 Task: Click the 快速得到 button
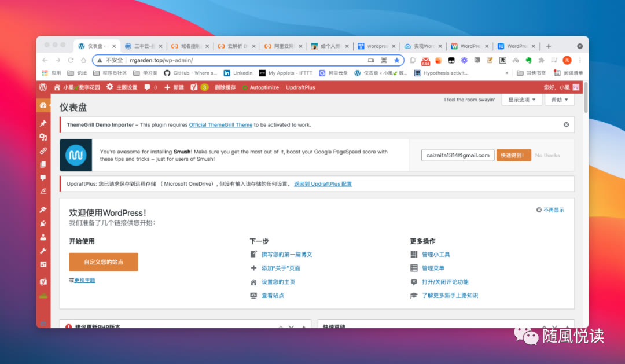pyautogui.click(x=513, y=155)
